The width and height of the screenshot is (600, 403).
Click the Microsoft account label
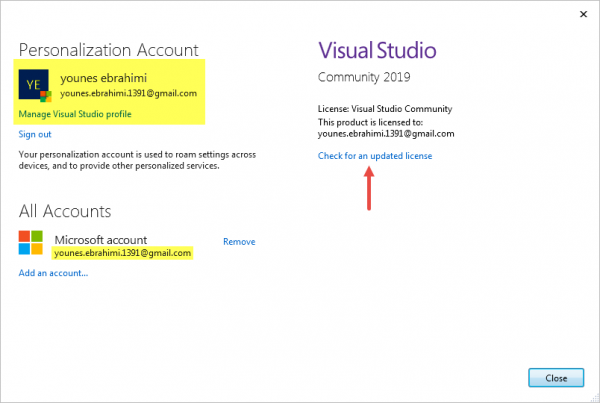pyautogui.click(x=101, y=240)
